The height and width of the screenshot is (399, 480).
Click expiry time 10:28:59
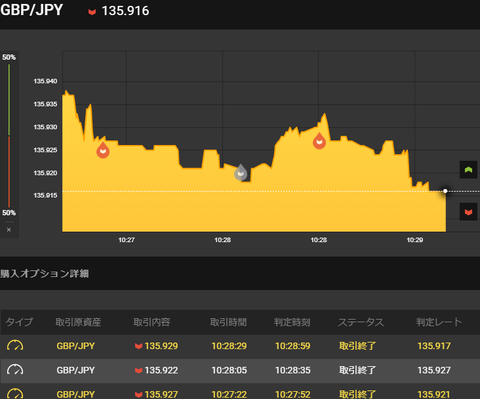pyautogui.click(x=293, y=346)
